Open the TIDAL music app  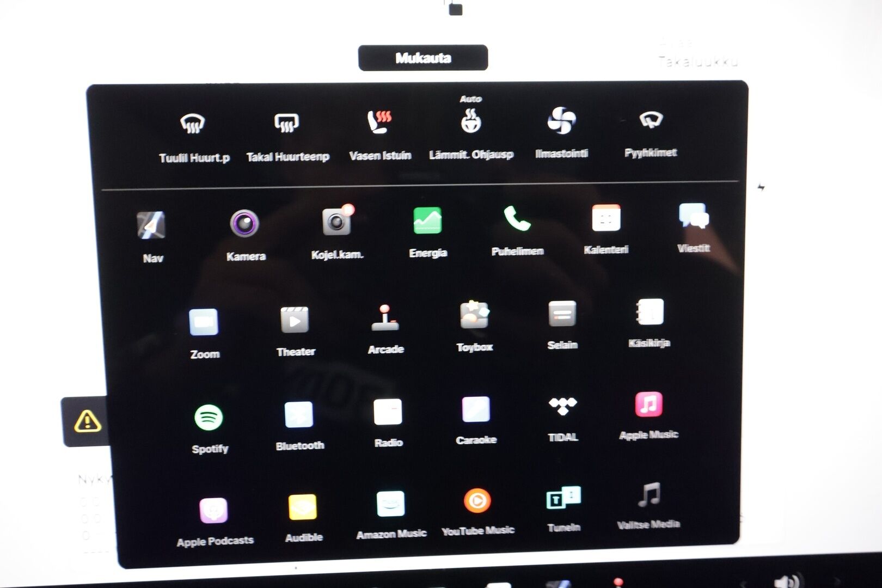[562, 406]
